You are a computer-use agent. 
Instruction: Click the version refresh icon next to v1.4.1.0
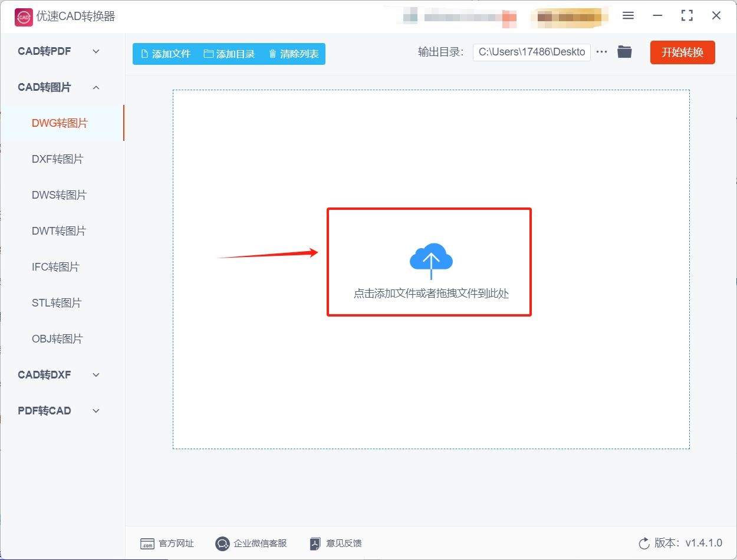(643, 545)
